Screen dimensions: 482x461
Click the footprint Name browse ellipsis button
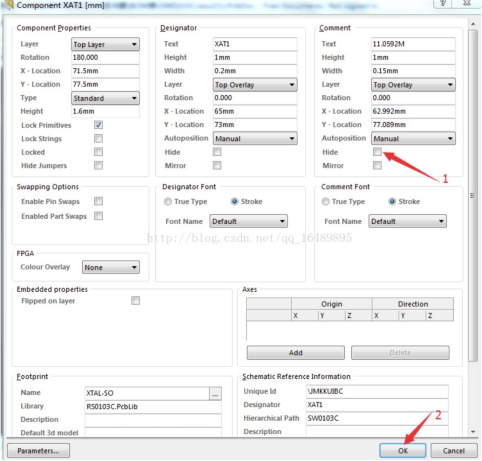pos(215,394)
